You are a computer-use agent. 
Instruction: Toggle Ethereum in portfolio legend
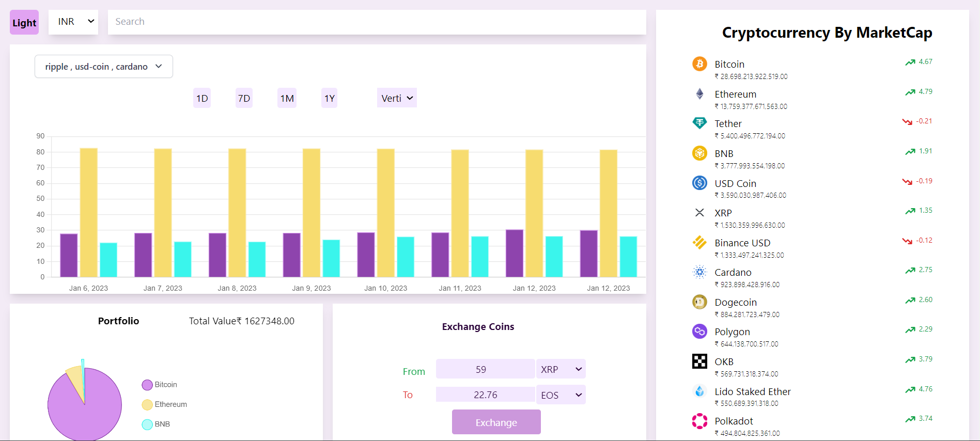165,404
